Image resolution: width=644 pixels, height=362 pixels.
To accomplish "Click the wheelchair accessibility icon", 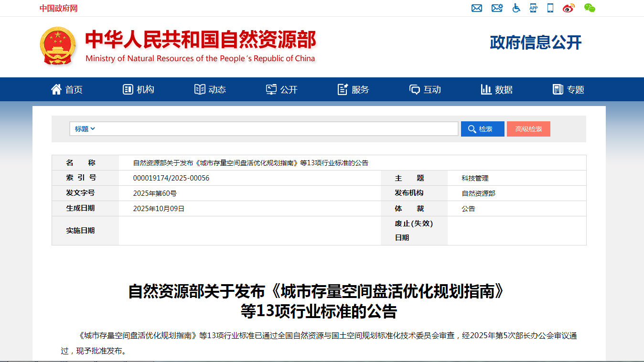I will click(x=516, y=8).
